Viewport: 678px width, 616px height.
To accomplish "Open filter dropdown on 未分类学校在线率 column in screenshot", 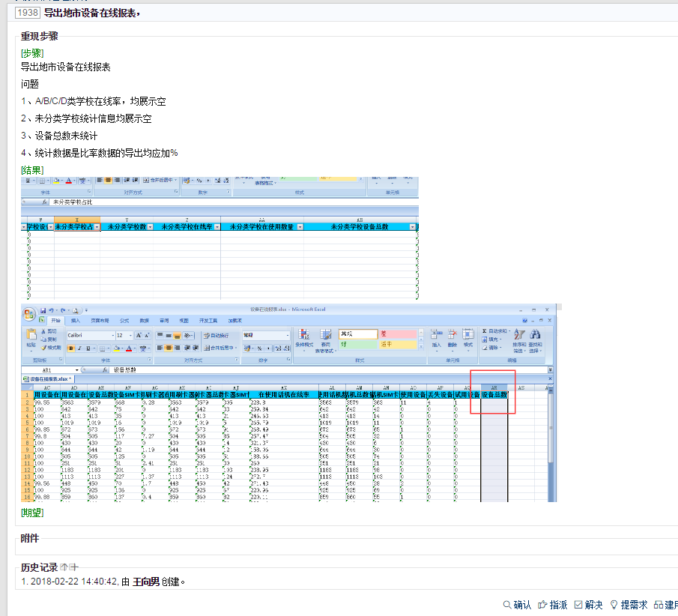I will pyautogui.click(x=217, y=227).
